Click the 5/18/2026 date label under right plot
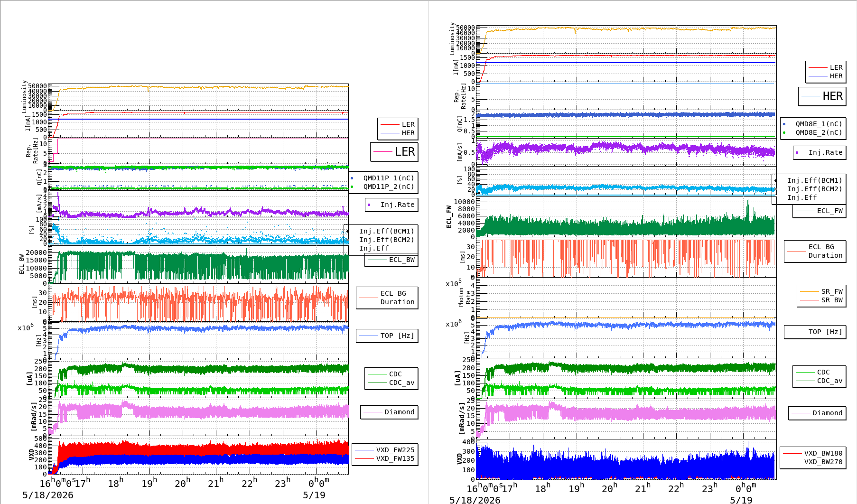Image resolution: width=857 pixels, height=504 pixels. (x=475, y=500)
